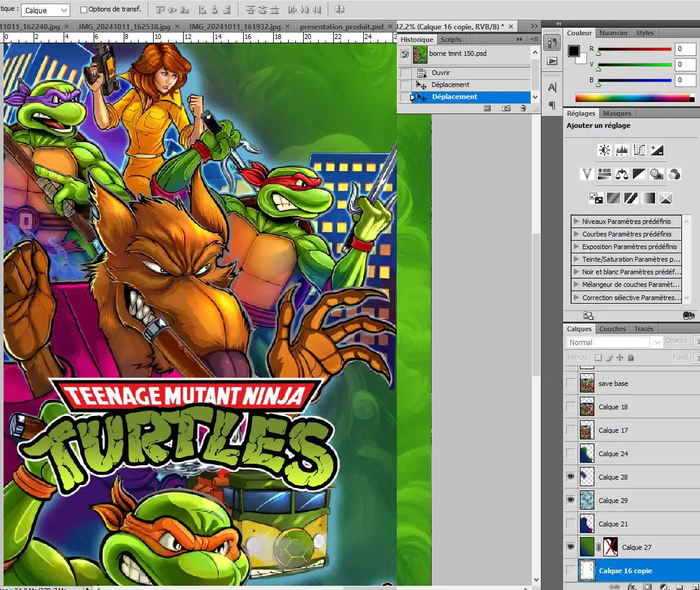
Task: Enable the 'Options de transf.' checkbox
Action: [83, 10]
